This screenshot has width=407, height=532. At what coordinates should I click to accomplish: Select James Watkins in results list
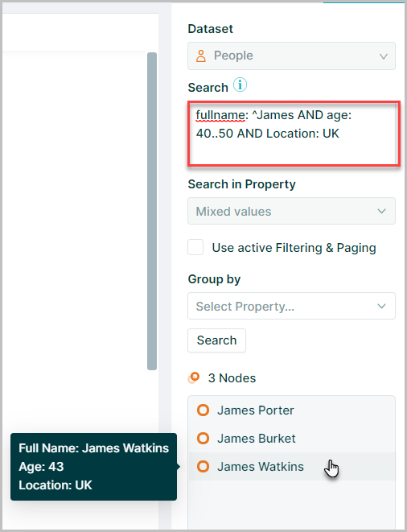point(292,467)
